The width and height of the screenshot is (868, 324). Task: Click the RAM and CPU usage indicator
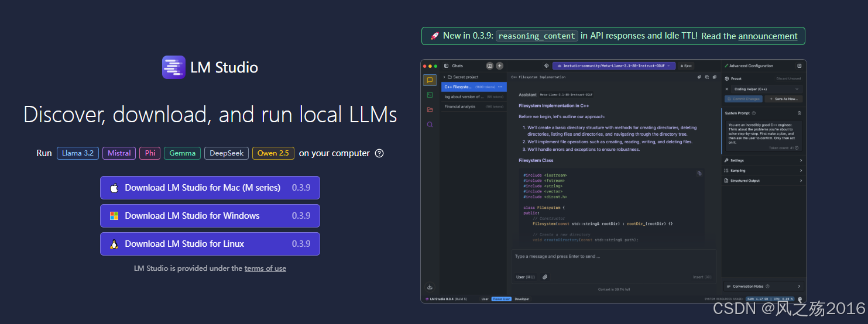[x=770, y=299]
